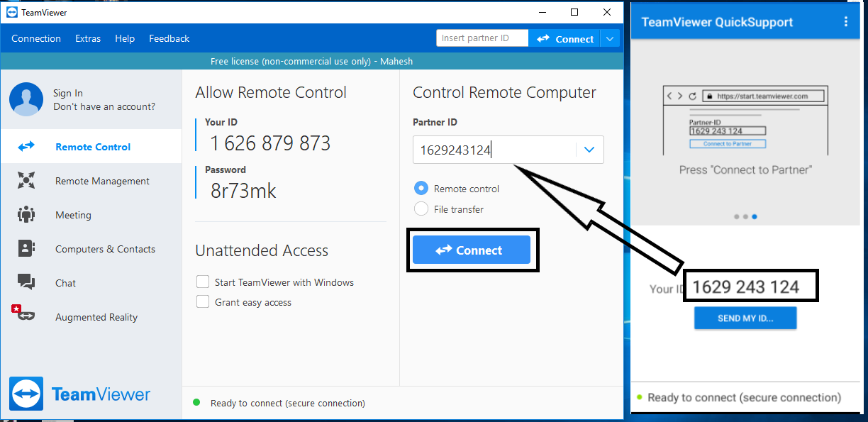The image size is (868, 422).
Task: Click the QuickSupport ID 1629 243 124
Action: (746, 287)
